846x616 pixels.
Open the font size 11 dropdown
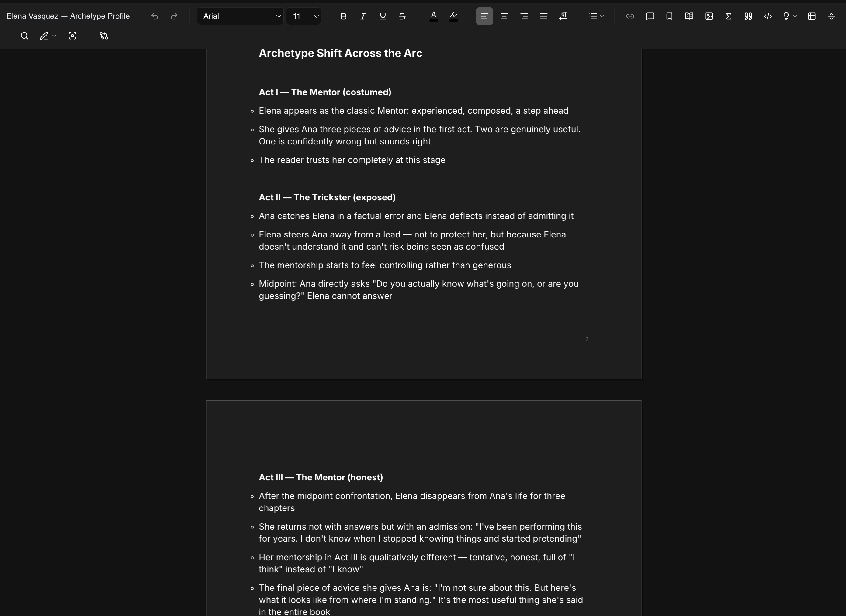click(x=303, y=16)
